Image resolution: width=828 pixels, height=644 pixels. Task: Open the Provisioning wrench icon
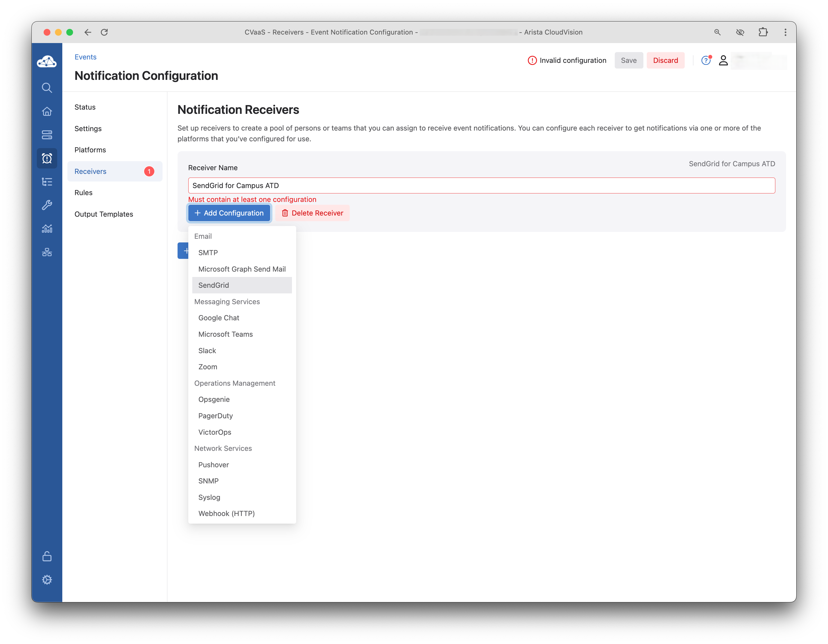tap(47, 205)
